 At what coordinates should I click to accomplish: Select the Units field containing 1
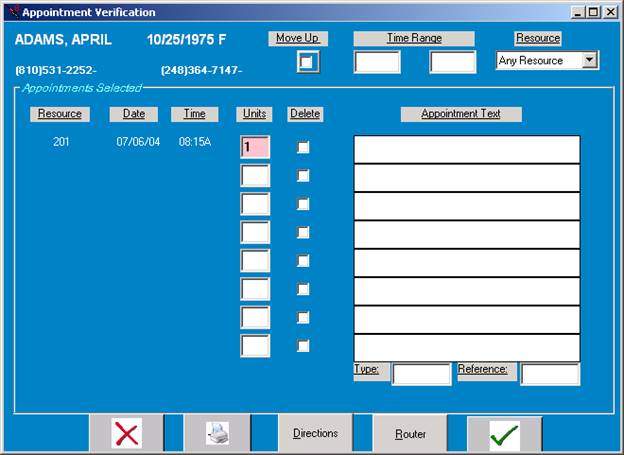click(255, 148)
